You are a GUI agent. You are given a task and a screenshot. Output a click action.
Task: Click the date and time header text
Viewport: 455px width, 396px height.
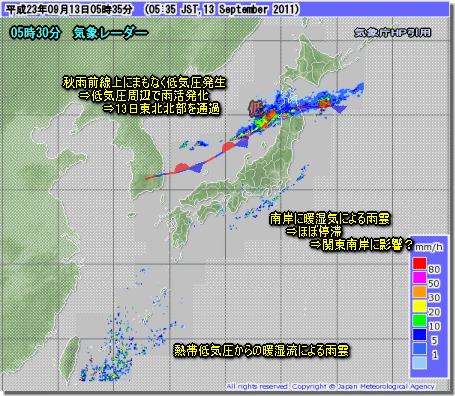pos(152,9)
